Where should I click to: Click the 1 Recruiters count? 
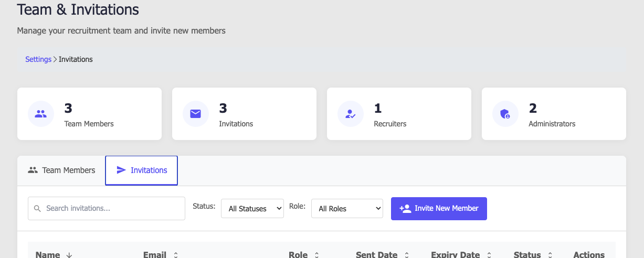click(x=378, y=108)
